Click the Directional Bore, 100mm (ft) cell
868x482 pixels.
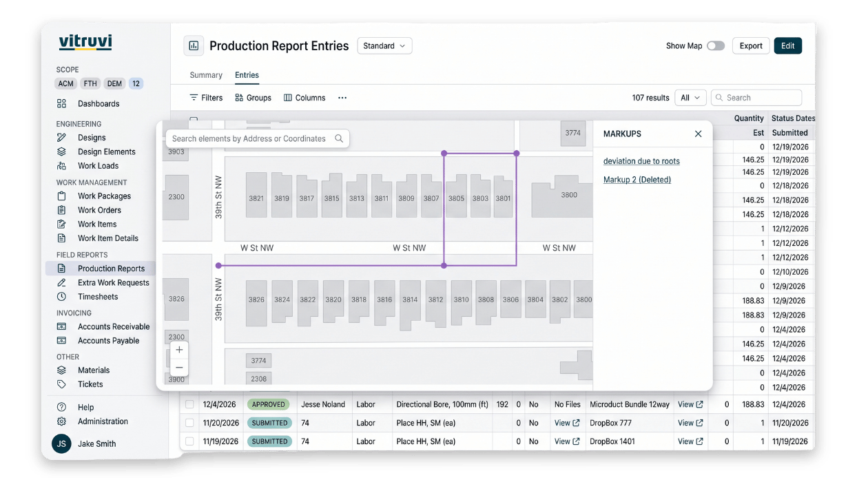(442, 405)
